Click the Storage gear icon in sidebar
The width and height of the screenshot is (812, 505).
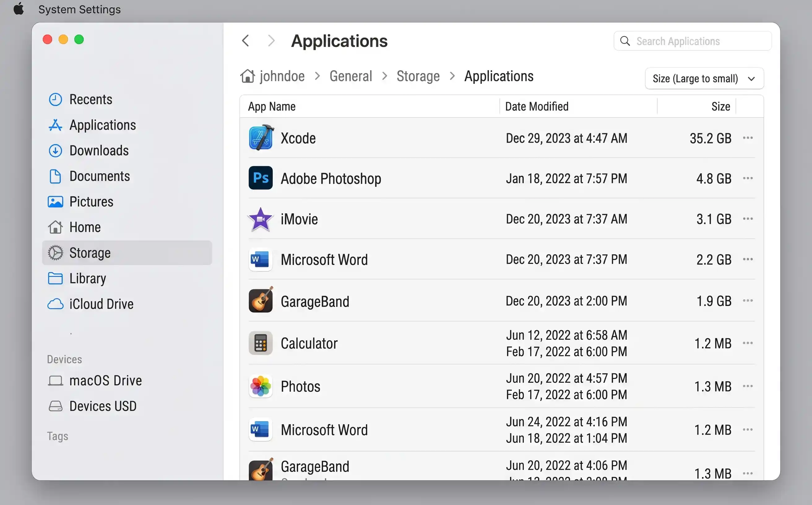pos(55,253)
